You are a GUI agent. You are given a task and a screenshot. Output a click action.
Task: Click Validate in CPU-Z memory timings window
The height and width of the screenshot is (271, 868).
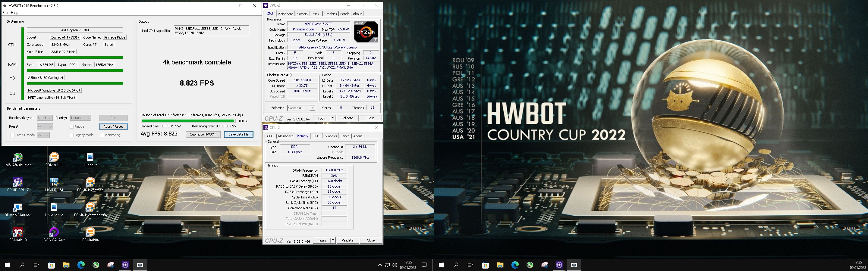[348, 240]
